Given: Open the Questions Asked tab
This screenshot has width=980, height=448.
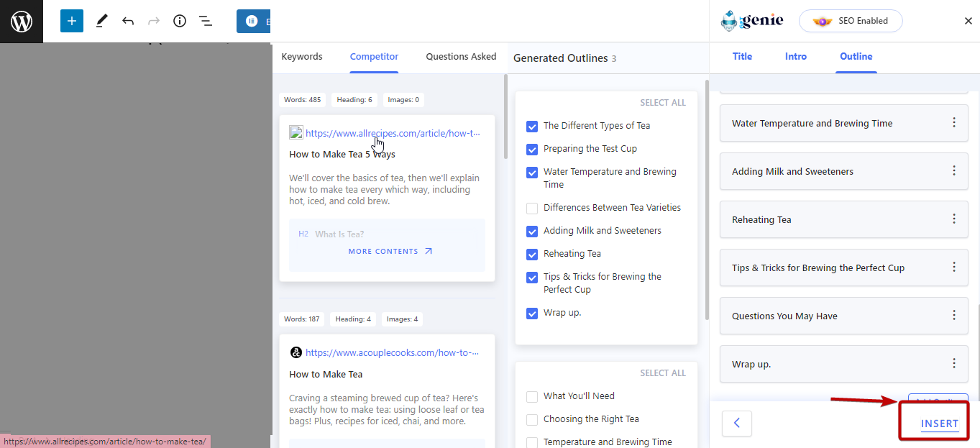Looking at the screenshot, I should click(x=461, y=56).
